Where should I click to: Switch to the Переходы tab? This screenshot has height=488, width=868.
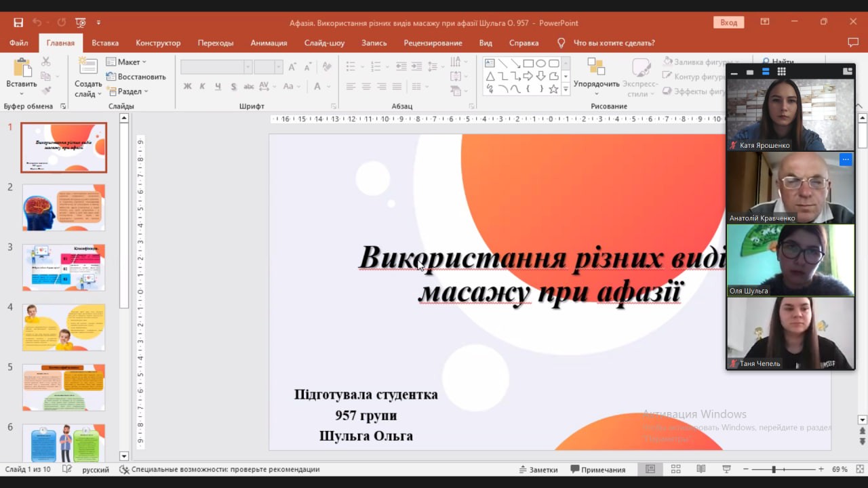[216, 43]
